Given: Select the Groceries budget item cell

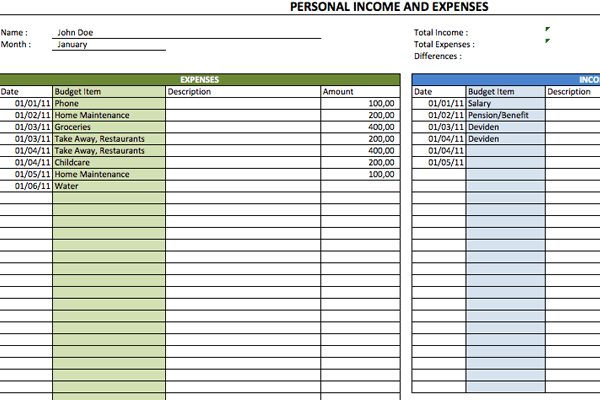Looking at the screenshot, I should (x=108, y=127).
